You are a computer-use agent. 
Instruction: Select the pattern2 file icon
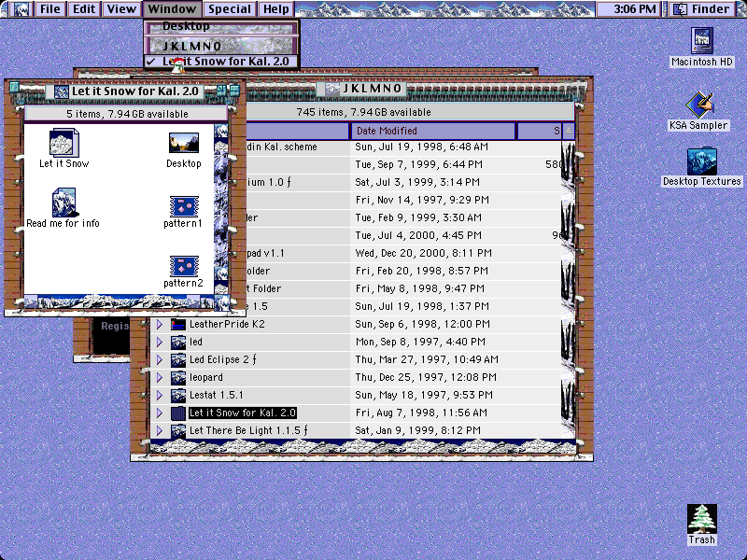click(184, 266)
